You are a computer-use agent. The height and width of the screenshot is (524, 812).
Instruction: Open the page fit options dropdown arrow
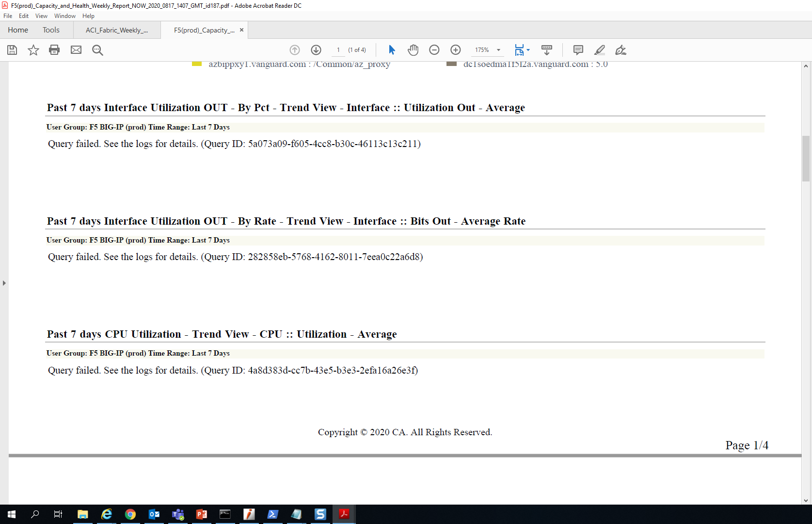pos(528,50)
